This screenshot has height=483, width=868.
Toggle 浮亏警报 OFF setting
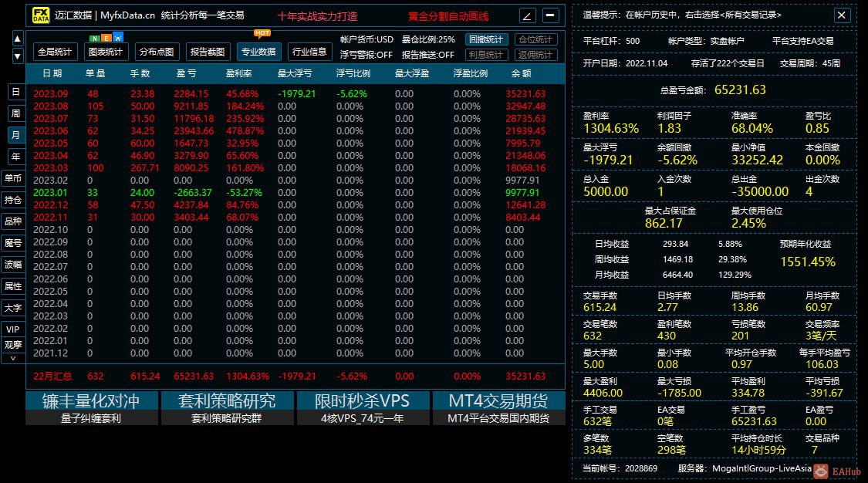366,55
